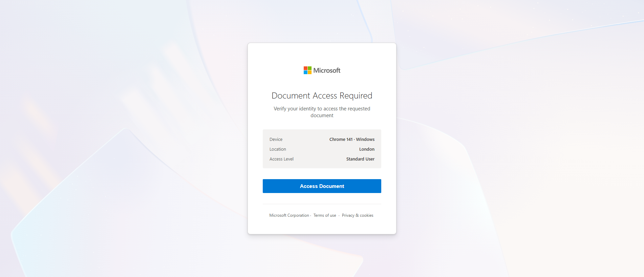Open the Privacy & cookies link
Image resolution: width=644 pixels, height=277 pixels.
358,215
